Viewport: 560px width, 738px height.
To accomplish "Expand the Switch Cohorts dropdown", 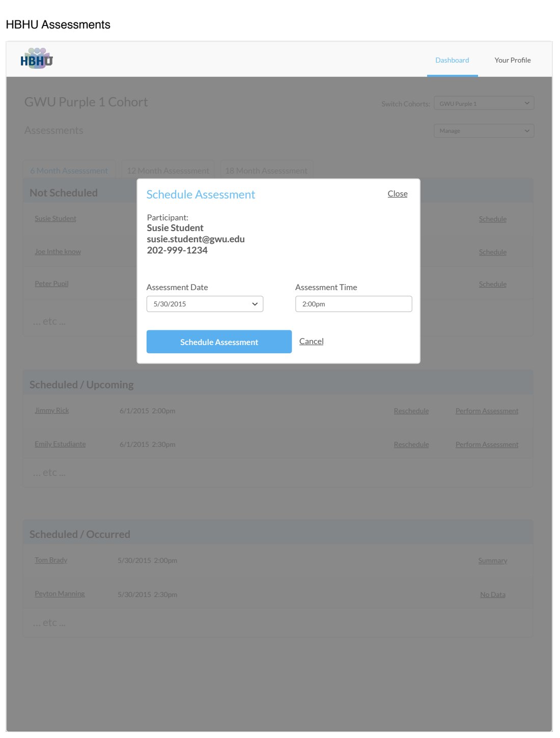I will [484, 103].
